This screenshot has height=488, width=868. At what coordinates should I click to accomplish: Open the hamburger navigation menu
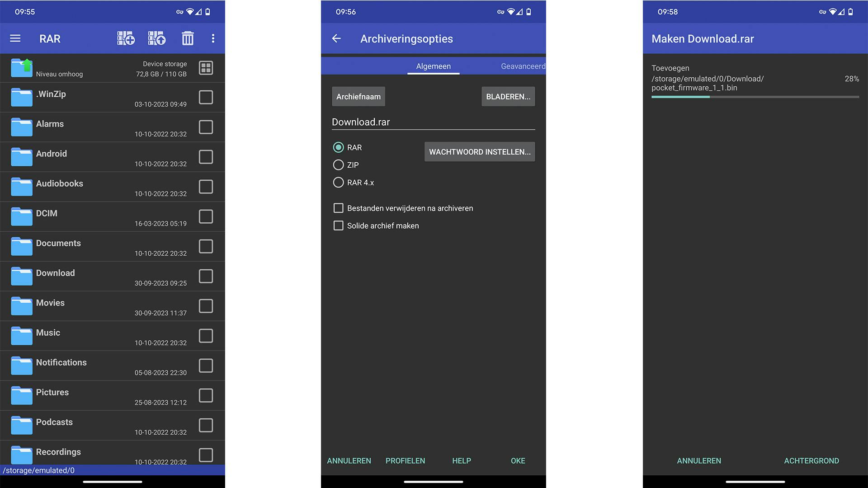(15, 38)
